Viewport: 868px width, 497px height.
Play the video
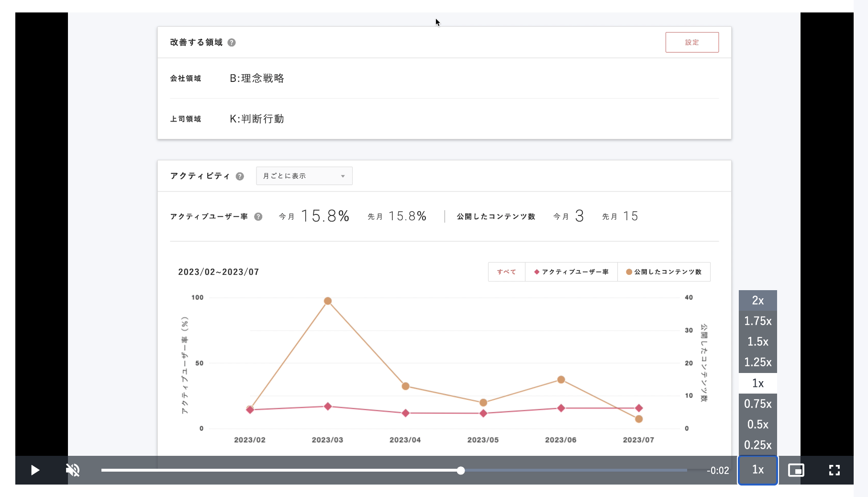[x=35, y=470]
